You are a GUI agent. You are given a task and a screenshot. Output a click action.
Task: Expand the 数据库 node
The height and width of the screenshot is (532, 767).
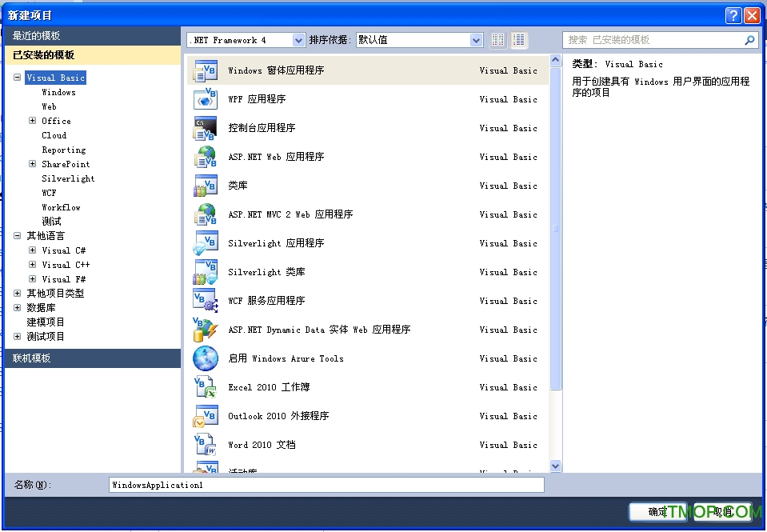(x=17, y=307)
